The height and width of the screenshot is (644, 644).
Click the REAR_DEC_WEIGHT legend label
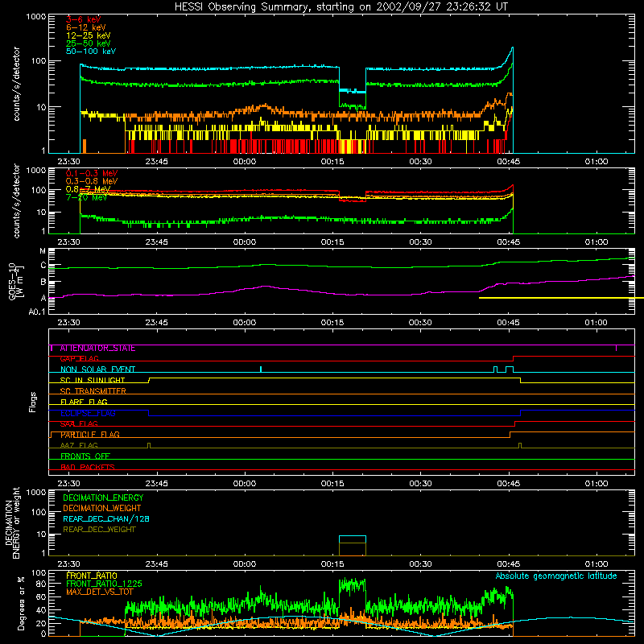99,530
